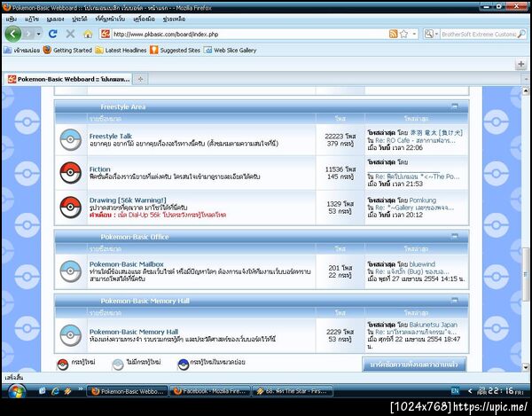Image resolution: width=532 pixels, height=416 pixels.
Task: Open bluewind's profile link
Action: tap(422, 264)
